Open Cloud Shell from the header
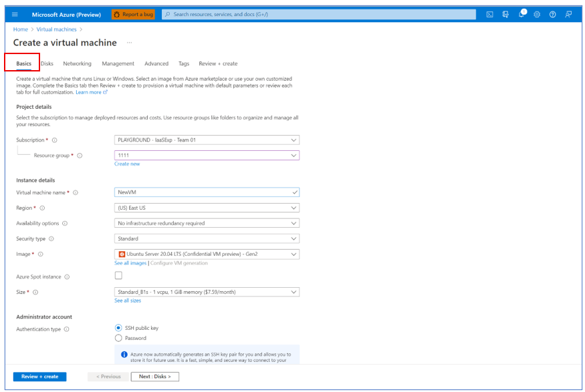The width and height of the screenshot is (585, 392). click(490, 15)
